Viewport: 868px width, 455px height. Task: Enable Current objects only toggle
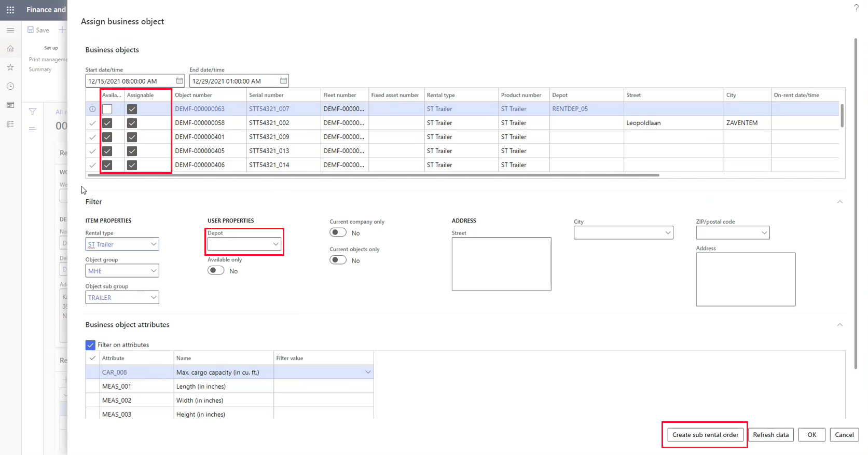(x=338, y=260)
